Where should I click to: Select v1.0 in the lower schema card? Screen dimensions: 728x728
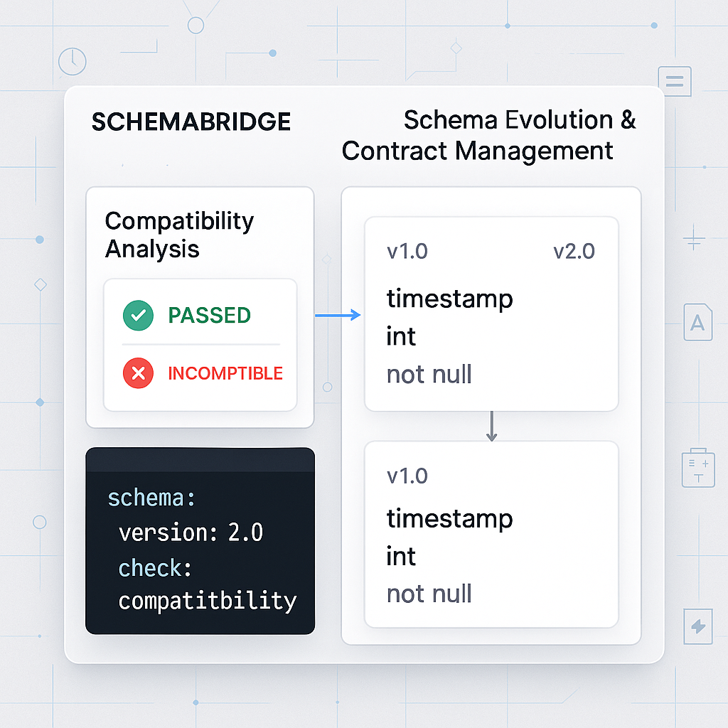coord(407,476)
